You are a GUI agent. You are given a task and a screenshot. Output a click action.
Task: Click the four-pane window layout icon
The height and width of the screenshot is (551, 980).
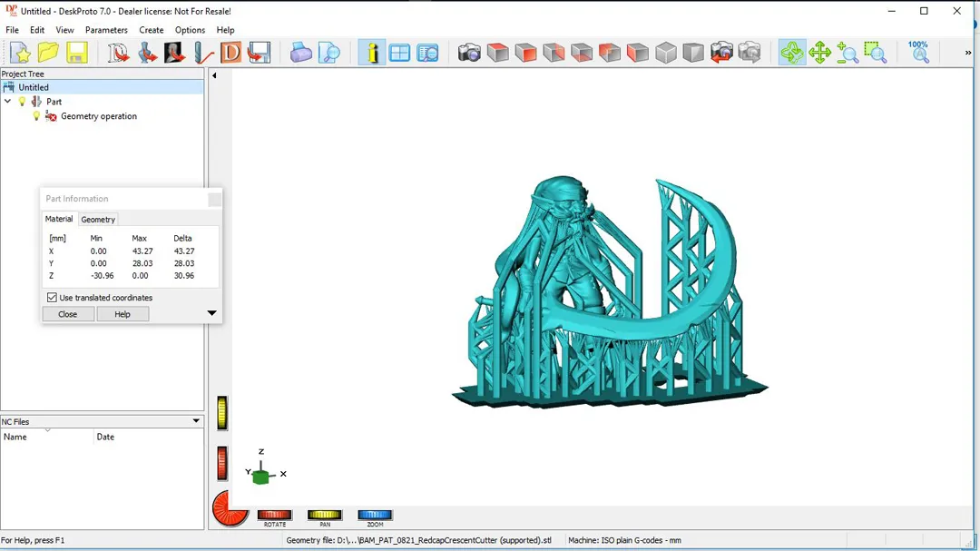[399, 53]
